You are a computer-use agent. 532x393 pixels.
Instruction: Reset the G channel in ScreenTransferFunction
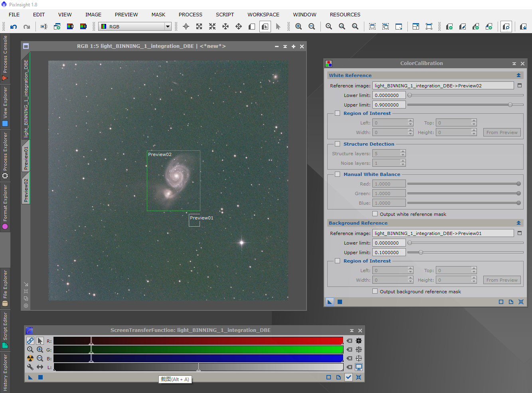350,350
